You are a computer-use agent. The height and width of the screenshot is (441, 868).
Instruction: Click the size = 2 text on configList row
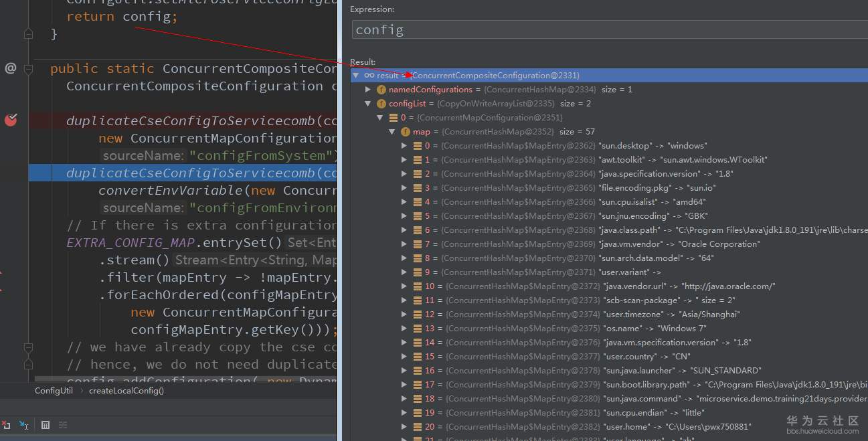pyautogui.click(x=576, y=104)
